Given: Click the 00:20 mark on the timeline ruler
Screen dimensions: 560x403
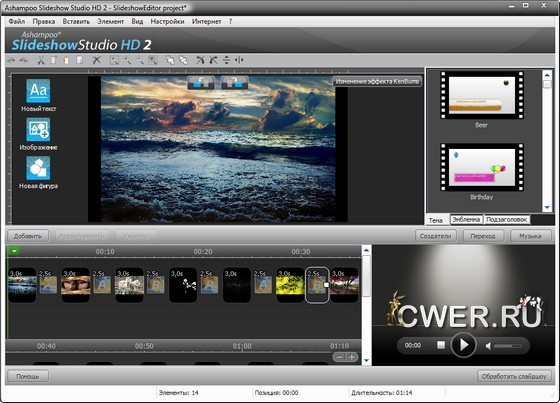Looking at the screenshot, I should [203, 252].
